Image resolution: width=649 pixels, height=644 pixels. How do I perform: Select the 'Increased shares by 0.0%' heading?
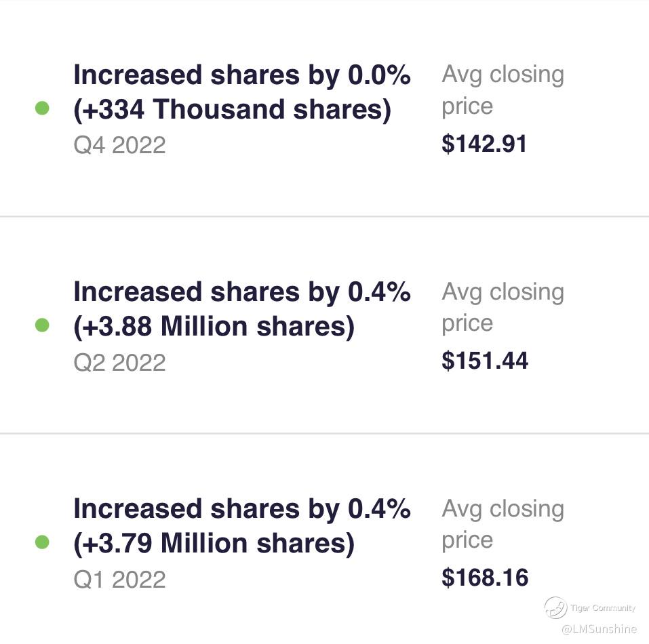point(241,75)
